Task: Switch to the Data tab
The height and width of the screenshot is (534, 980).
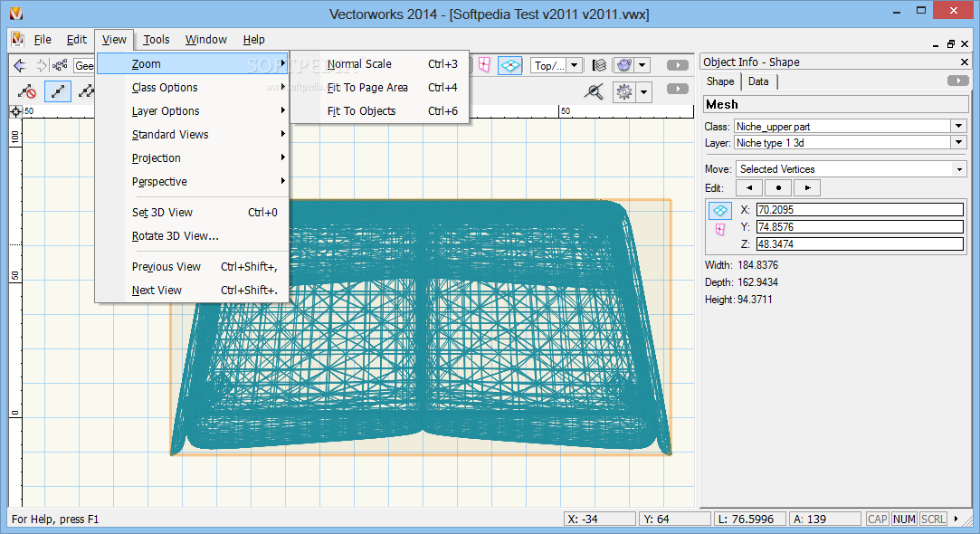Action: [758, 81]
